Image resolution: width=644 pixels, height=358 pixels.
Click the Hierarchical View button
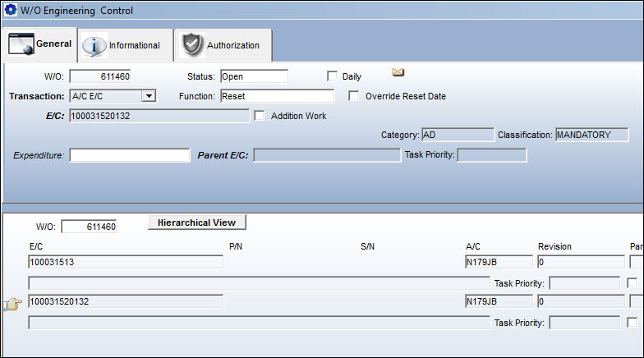tap(197, 223)
